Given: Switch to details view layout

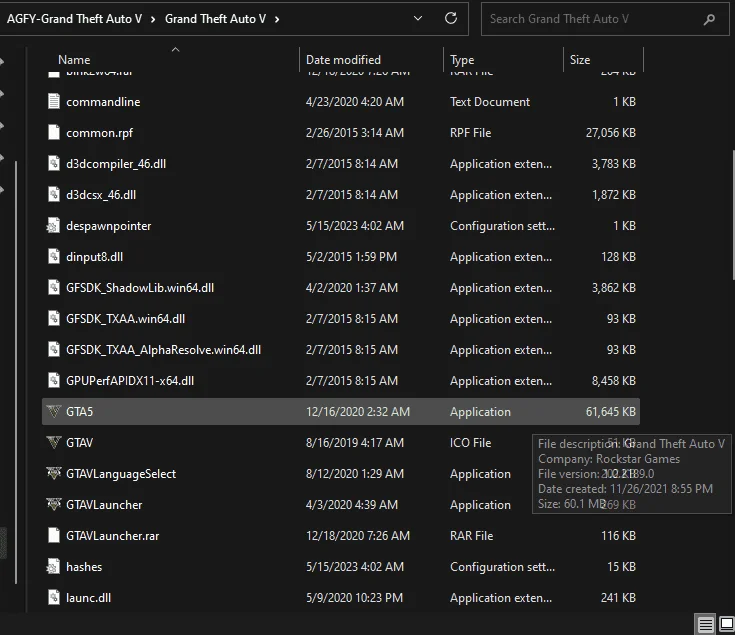Looking at the screenshot, I should tap(705, 624).
